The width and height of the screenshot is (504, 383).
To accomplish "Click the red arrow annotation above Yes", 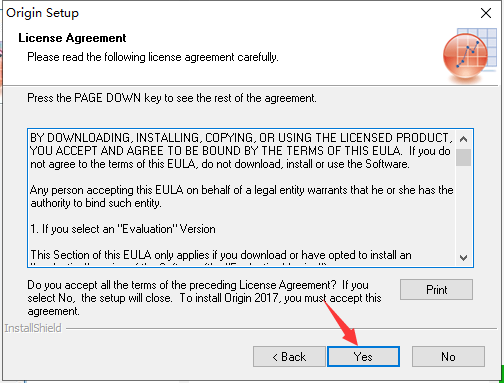I will click(x=340, y=322).
